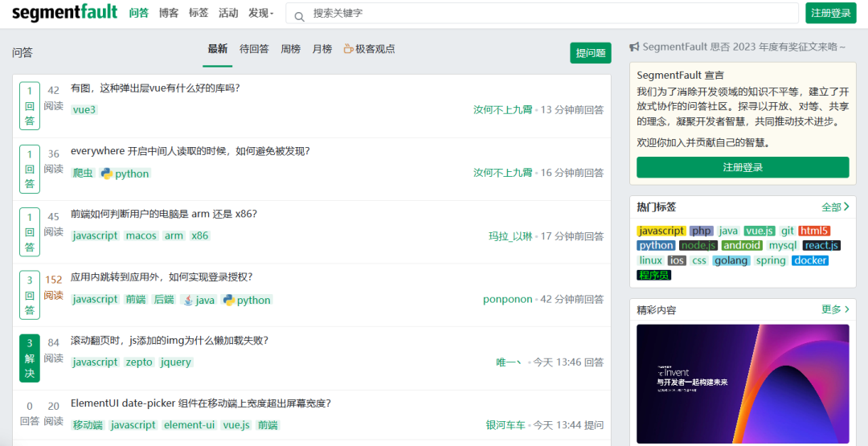Click 1 回答 badge on vue3 question

pyautogui.click(x=30, y=106)
